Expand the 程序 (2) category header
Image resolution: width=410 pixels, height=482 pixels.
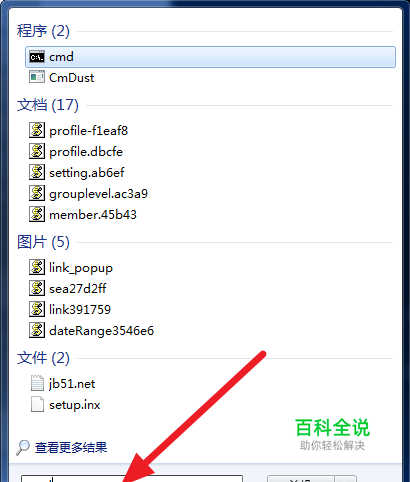point(43,31)
